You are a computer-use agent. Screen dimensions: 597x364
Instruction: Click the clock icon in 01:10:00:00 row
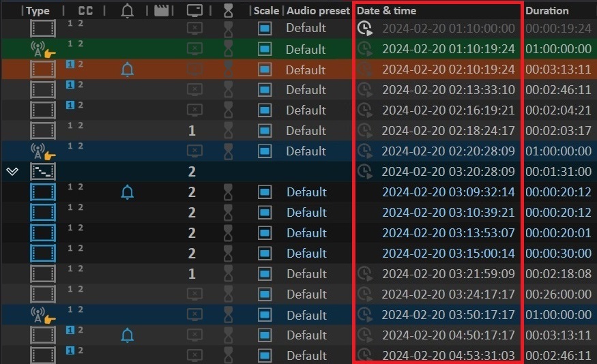tap(365, 28)
